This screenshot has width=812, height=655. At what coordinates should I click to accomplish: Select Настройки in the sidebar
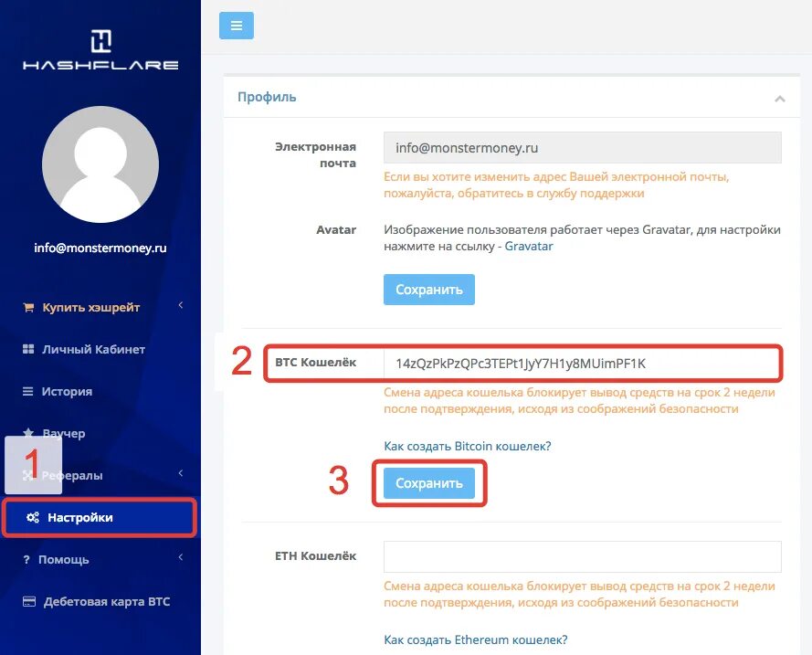tap(100, 517)
